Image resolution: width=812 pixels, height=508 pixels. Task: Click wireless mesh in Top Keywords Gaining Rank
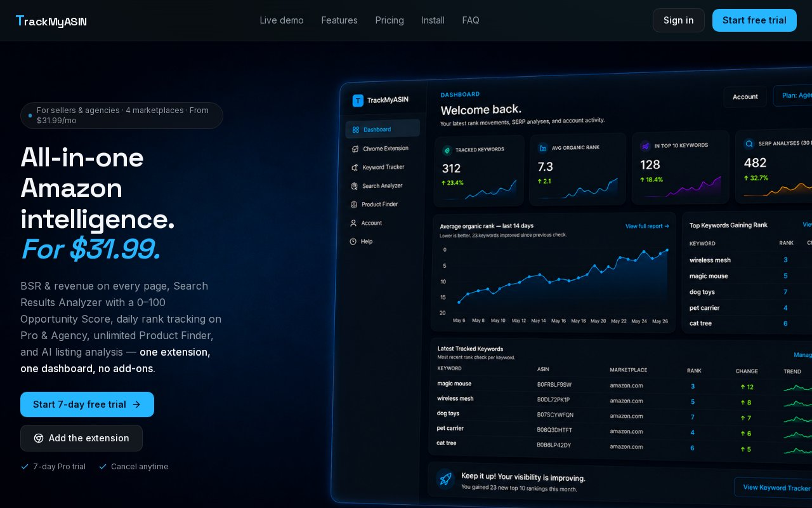point(710,260)
